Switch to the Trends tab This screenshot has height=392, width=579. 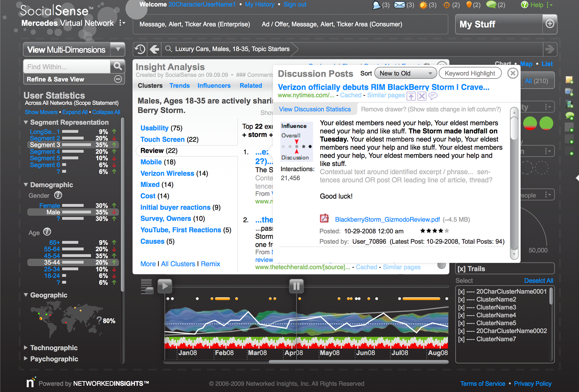(179, 86)
